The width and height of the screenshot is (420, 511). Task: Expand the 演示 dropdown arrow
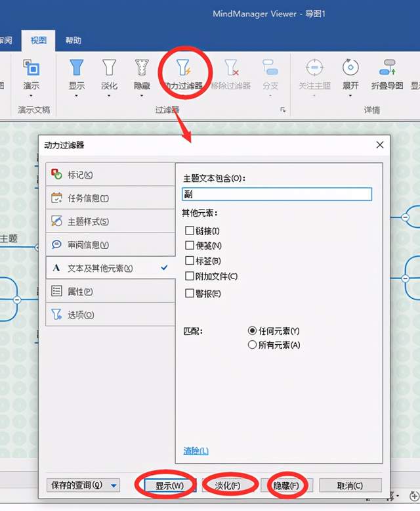click(31, 96)
